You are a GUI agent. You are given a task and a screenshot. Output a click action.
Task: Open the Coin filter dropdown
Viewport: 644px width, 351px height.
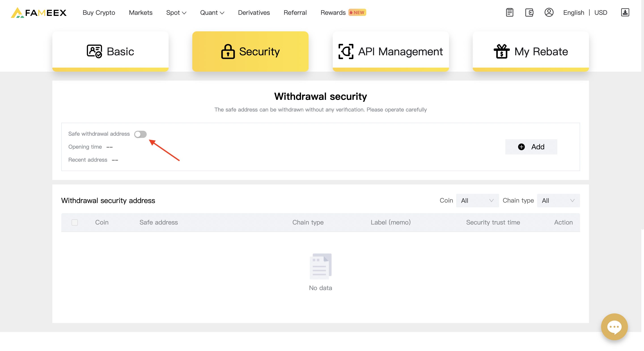tap(477, 201)
